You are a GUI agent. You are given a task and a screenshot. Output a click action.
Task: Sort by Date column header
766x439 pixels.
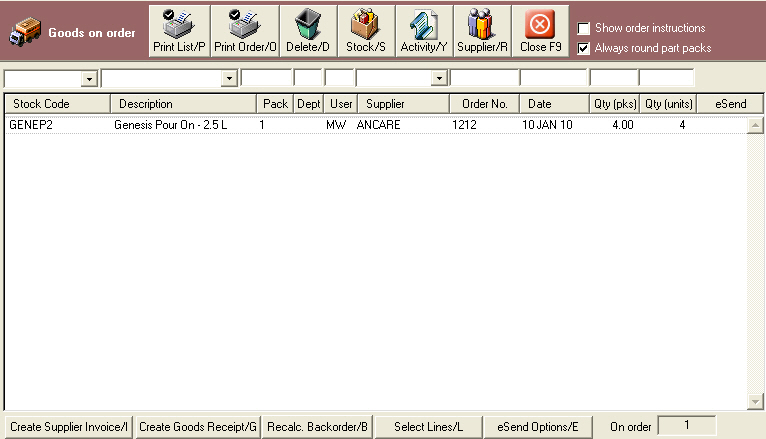tap(554, 104)
